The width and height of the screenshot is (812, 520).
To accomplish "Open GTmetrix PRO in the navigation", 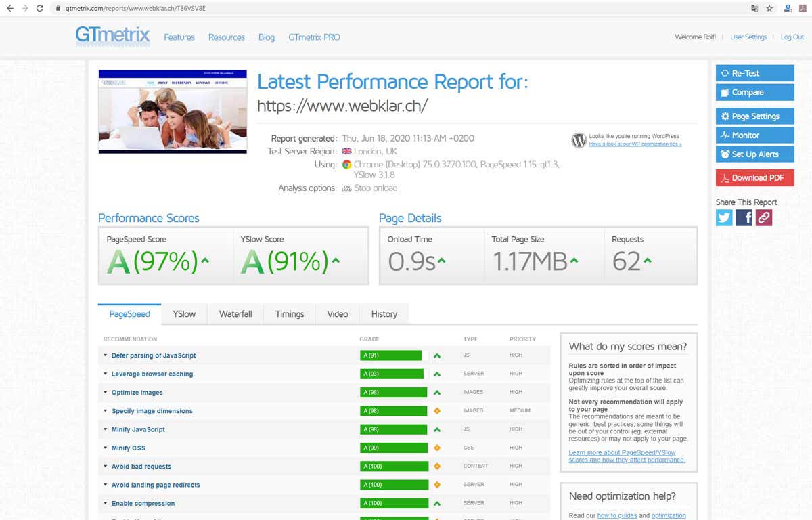I will click(314, 37).
